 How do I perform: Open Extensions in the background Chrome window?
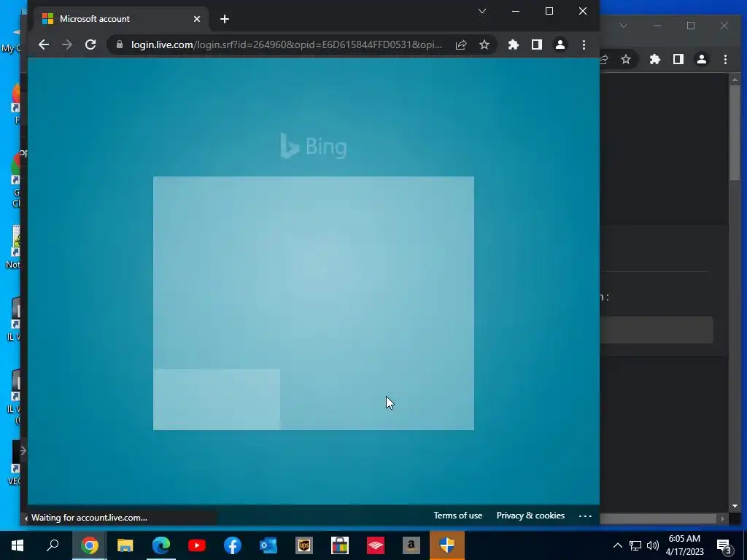(x=655, y=60)
